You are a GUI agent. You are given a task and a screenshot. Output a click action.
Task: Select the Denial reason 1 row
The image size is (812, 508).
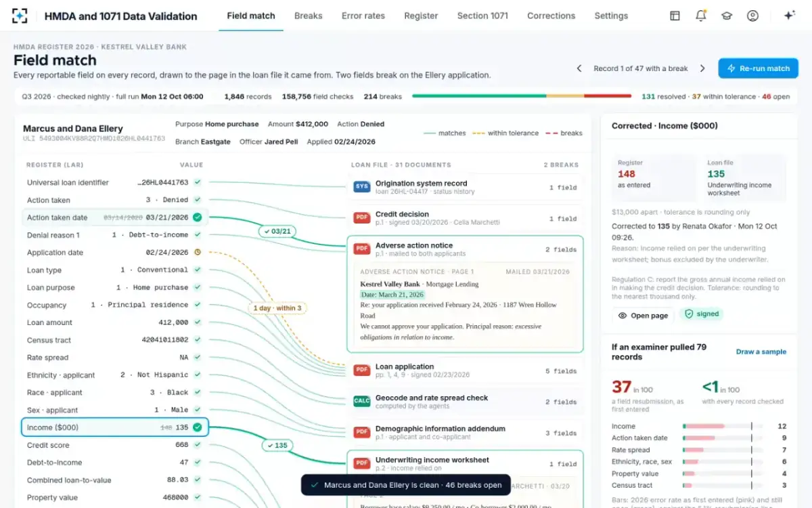[x=115, y=235]
